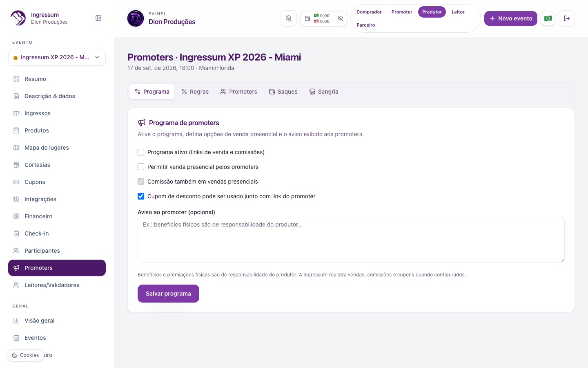Open the Brazil flag language selector
The image size is (588, 368).
point(548,18)
